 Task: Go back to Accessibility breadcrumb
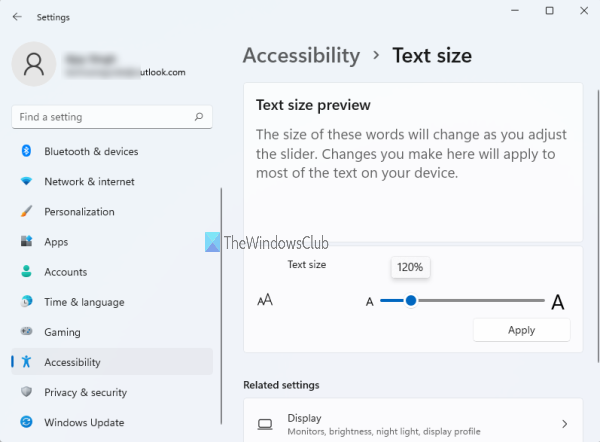click(x=301, y=56)
